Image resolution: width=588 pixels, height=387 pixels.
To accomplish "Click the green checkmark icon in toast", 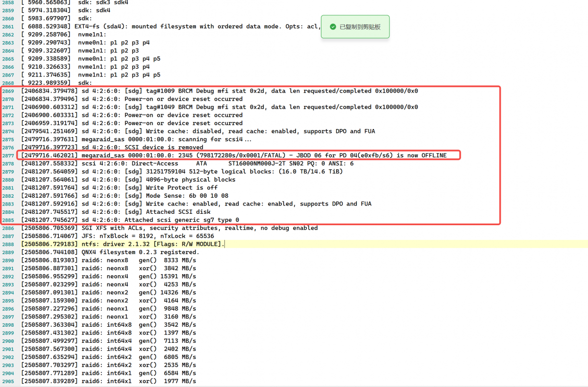I will click(x=333, y=27).
